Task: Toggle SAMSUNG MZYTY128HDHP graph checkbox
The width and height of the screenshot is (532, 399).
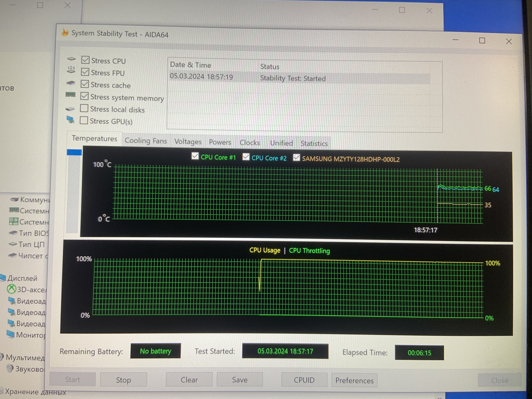Action: coord(296,158)
